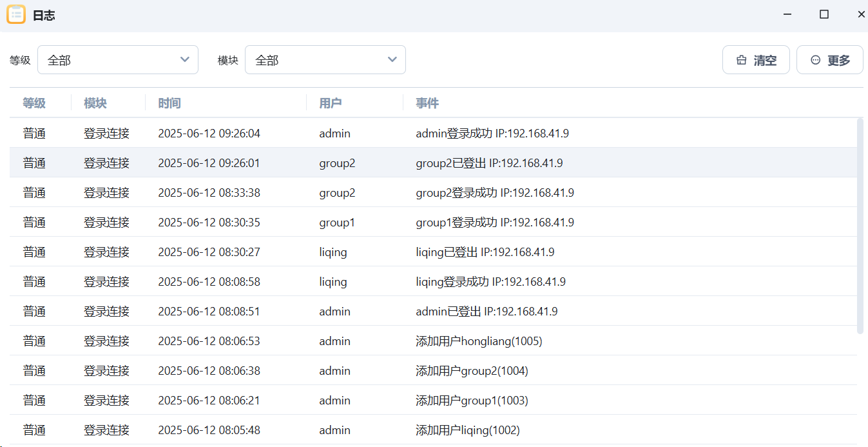868x447 pixels.
Task: Click user cell liqing at 08:30:27
Action: click(333, 253)
